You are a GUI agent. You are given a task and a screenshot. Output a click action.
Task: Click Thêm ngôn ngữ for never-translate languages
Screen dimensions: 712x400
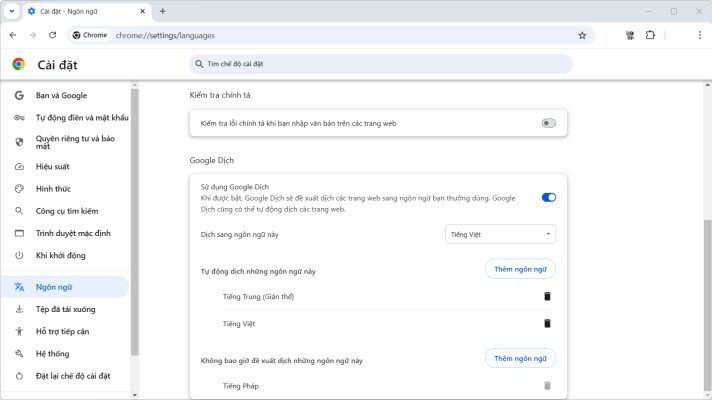point(520,359)
